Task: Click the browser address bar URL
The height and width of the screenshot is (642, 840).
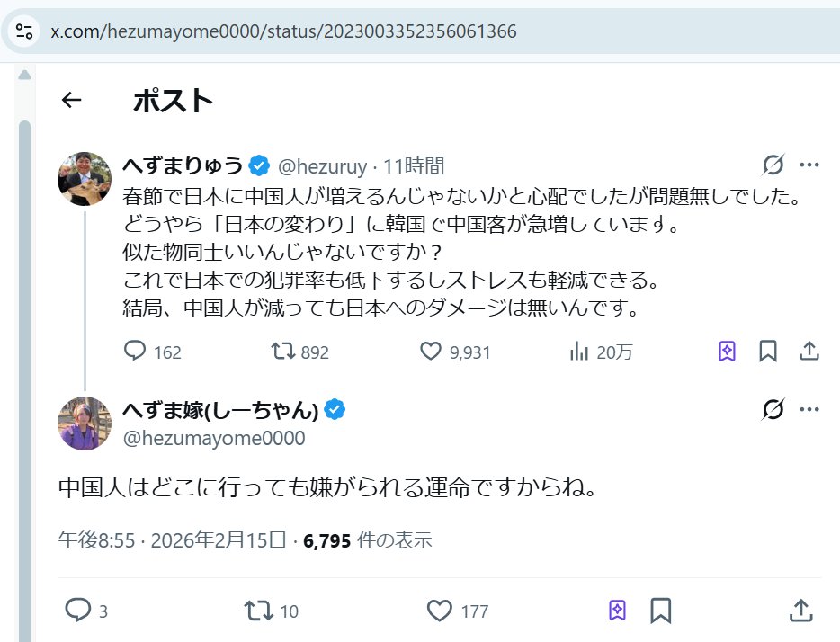Action: coord(283,31)
